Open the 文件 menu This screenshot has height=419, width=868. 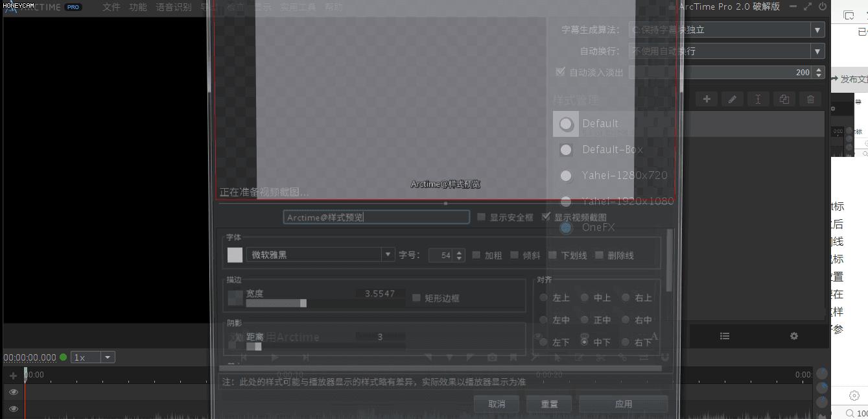(x=110, y=7)
